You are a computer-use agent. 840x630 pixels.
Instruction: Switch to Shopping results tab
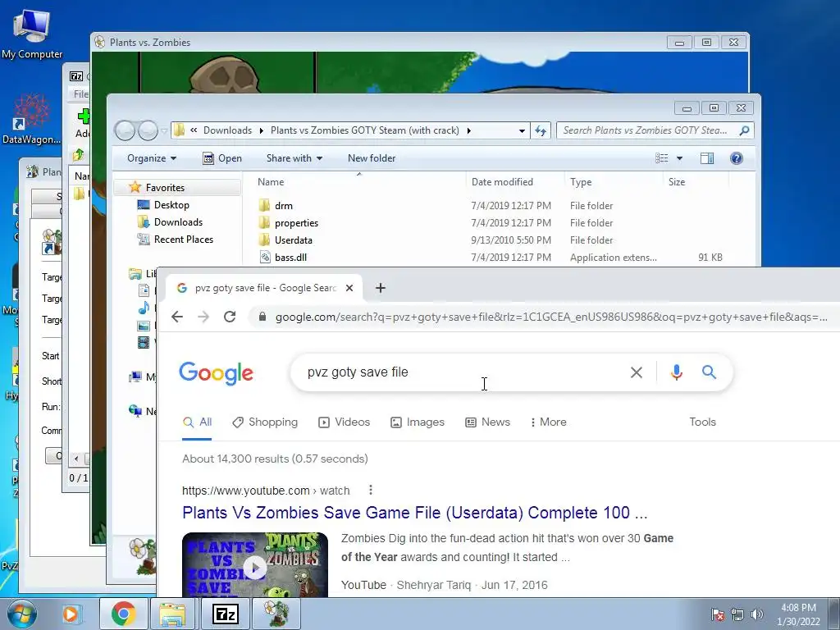(265, 422)
